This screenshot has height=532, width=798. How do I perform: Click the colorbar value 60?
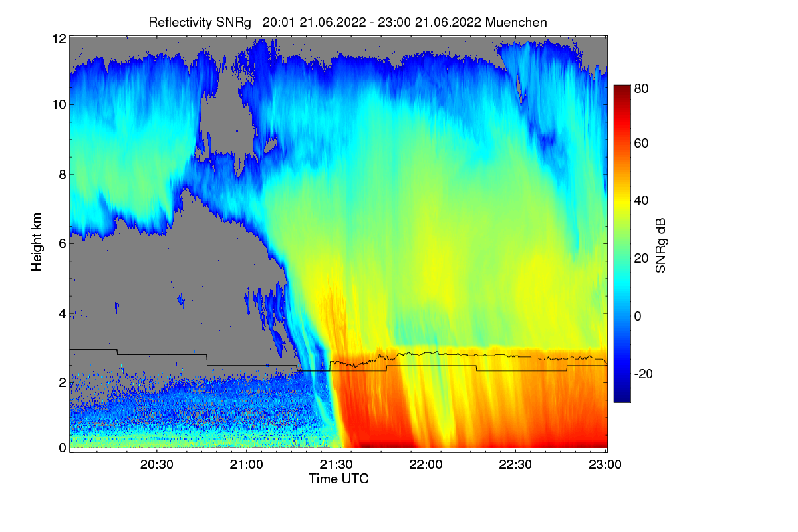point(642,143)
